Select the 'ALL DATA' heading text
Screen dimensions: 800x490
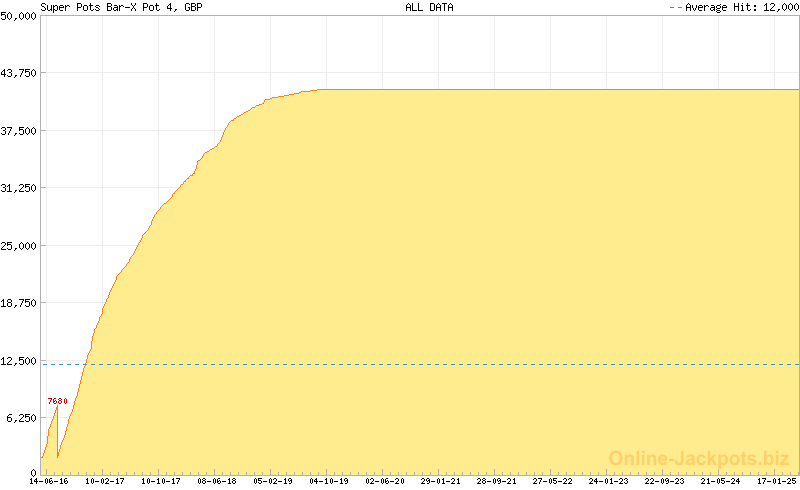point(429,7)
